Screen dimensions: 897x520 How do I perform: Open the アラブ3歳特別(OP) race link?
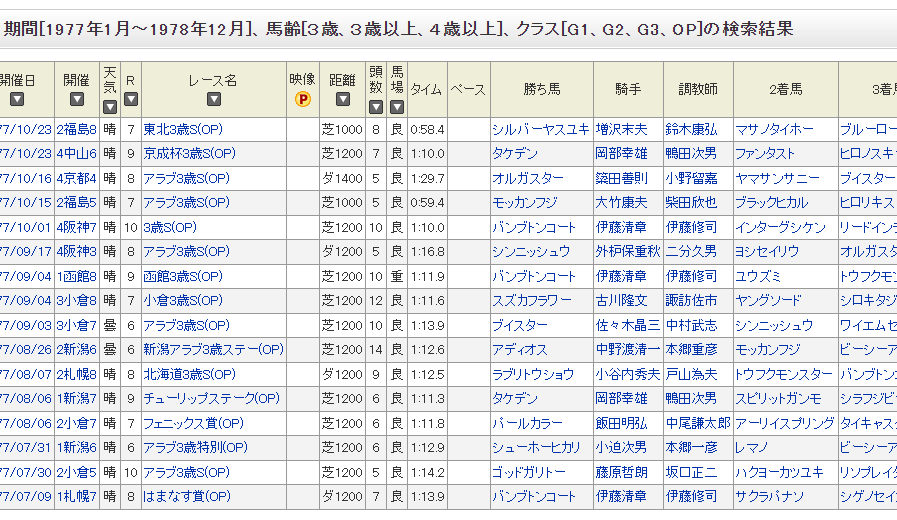click(x=195, y=448)
